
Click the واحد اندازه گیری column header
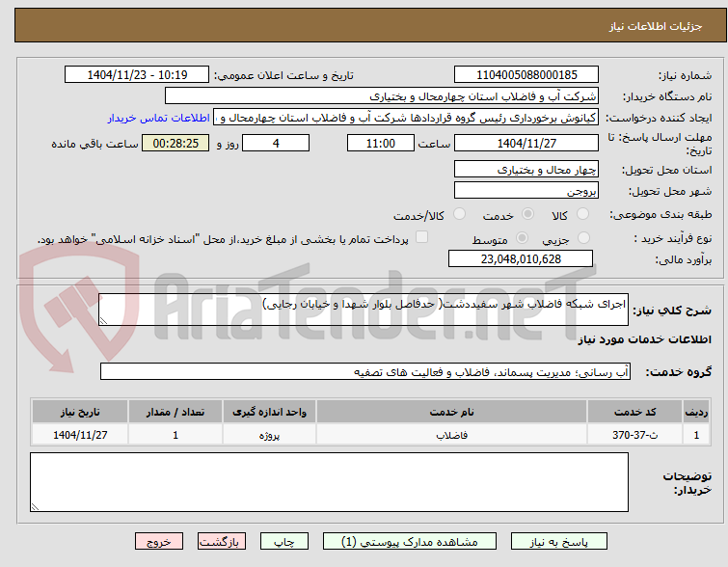click(269, 412)
